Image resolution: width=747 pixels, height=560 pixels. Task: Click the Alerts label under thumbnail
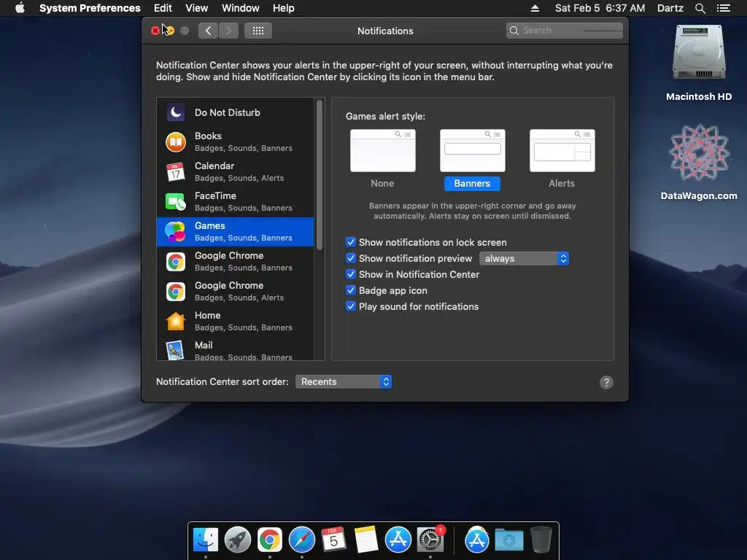pyautogui.click(x=562, y=183)
